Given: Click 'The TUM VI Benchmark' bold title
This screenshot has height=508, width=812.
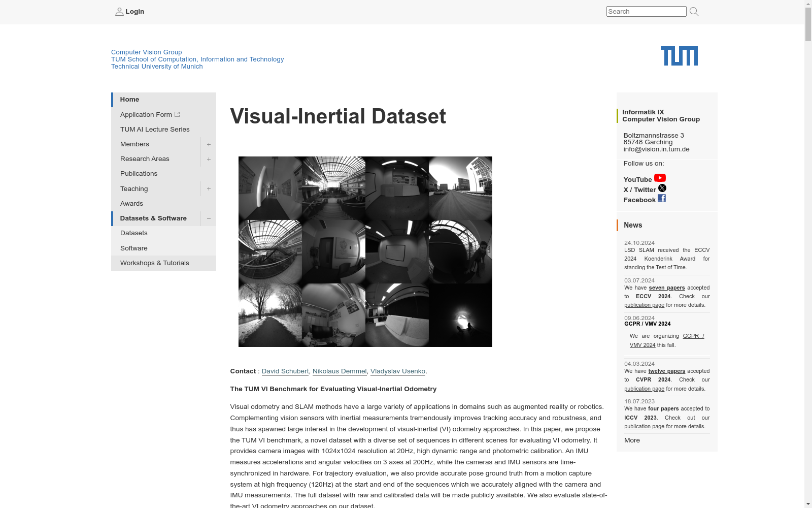Looking at the screenshot, I should click(x=333, y=389).
